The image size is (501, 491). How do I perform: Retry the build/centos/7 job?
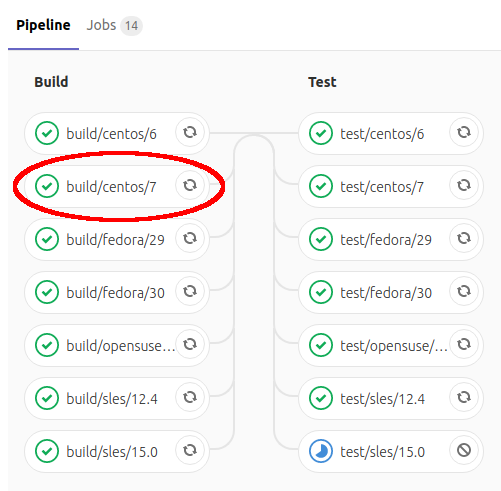coord(190,186)
